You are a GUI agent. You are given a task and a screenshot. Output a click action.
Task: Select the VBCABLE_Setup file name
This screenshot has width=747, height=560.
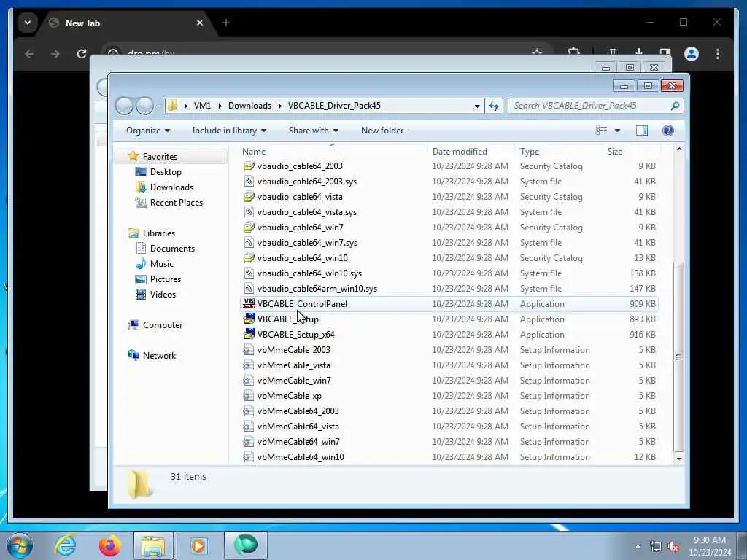pos(287,319)
